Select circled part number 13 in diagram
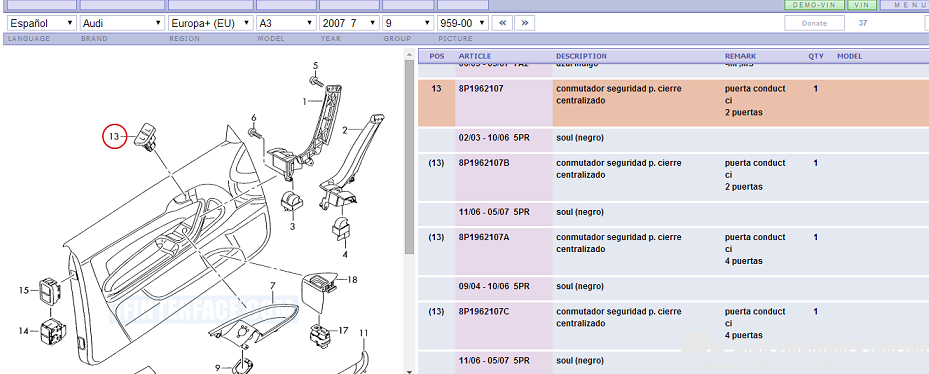The height and width of the screenshot is (374, 929). point(114,136)
